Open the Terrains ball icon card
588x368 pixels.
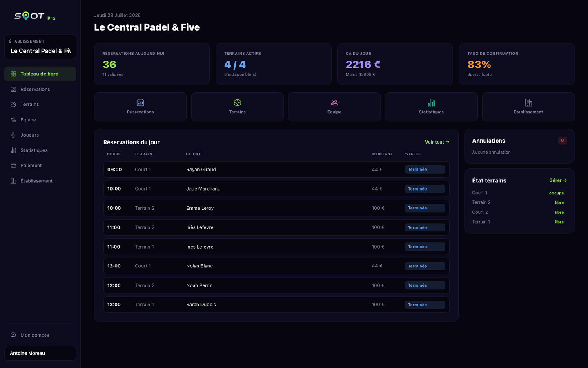coord(237,107)
